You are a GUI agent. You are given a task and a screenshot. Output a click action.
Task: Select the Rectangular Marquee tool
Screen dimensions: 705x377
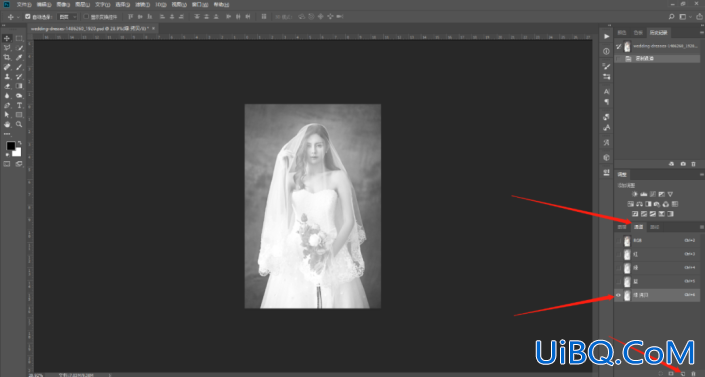pos(19,38)
